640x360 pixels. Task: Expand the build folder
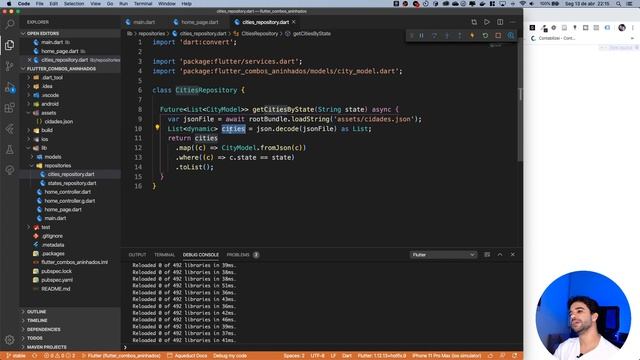(47, 130)
